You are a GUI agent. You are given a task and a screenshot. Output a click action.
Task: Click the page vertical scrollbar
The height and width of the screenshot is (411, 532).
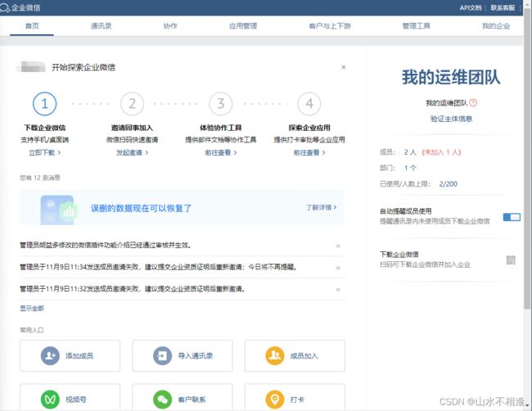pos(528,160)
